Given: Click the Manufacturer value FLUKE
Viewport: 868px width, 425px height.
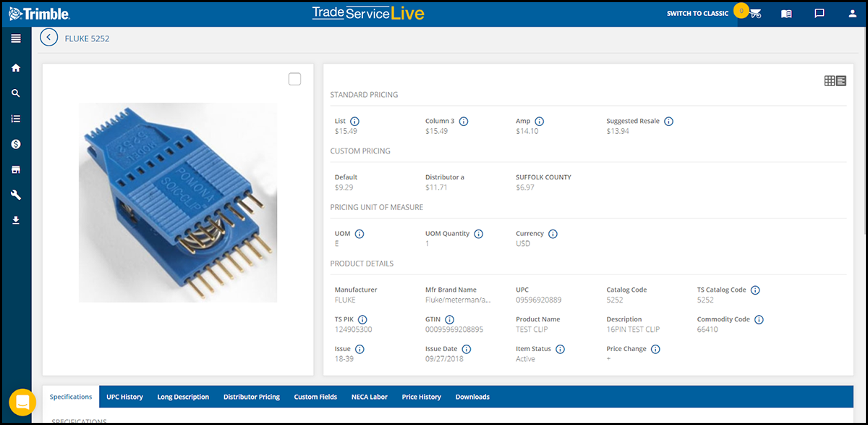Looking at the screenshot, I should pyautogui.click(x=345, y=300).
